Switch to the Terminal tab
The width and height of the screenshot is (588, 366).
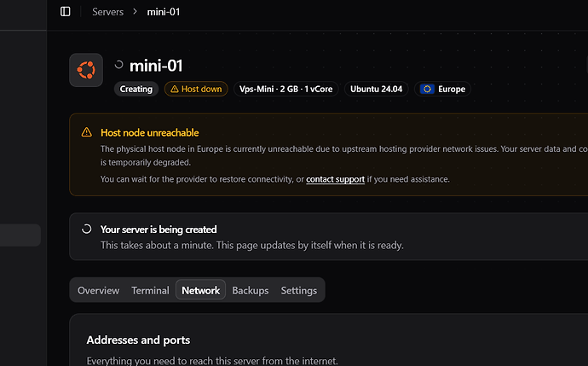point(150,290)
